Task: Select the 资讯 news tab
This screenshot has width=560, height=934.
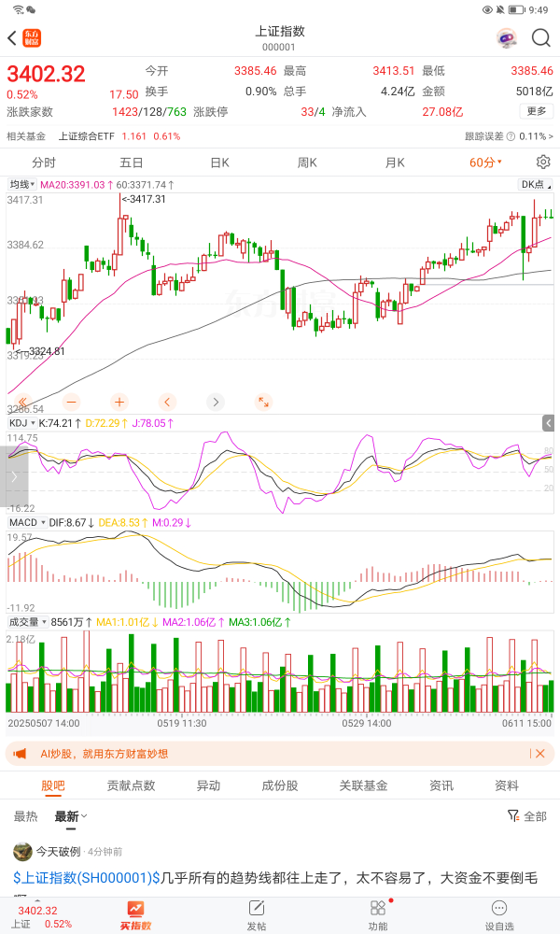Action: [441, 785]
